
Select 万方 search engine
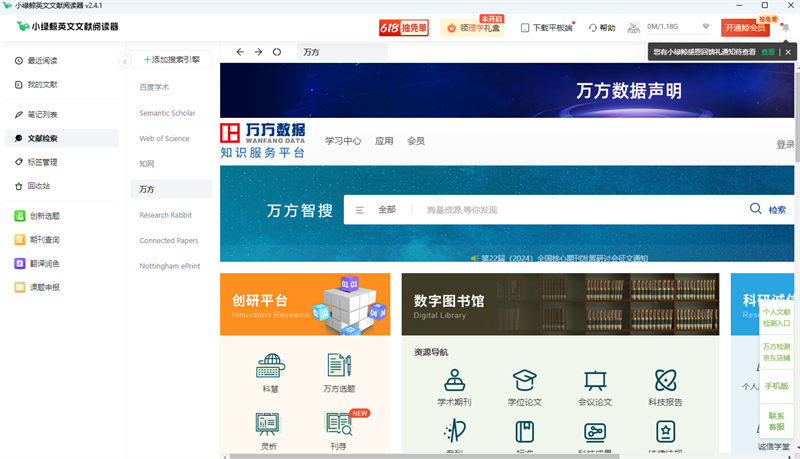pyautogui.click(x=171, y=189)
